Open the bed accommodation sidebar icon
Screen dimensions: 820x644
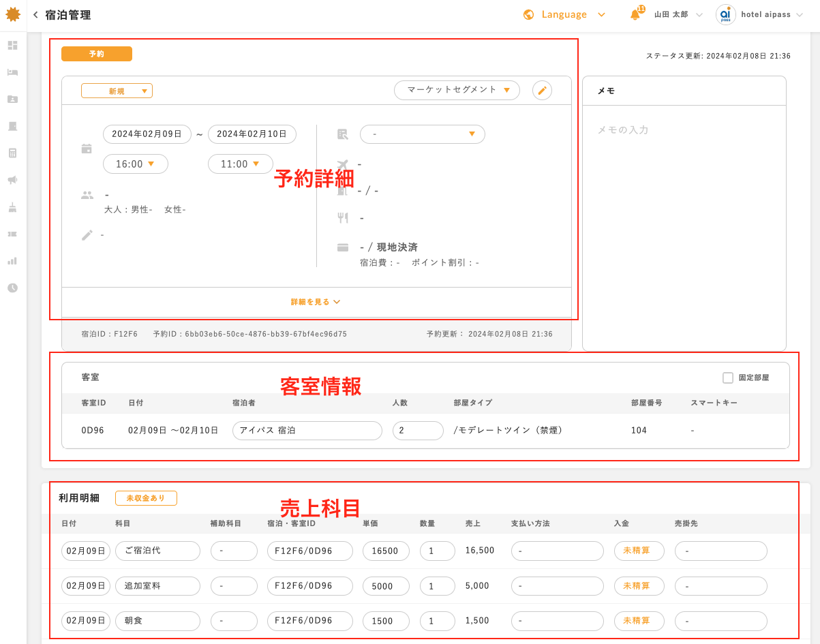coord(12,72)
